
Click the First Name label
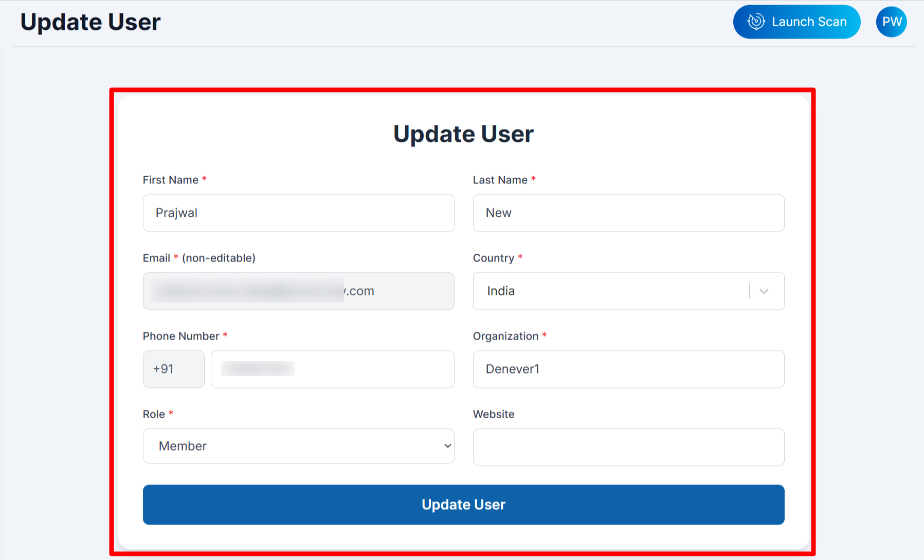click(171, 180)
